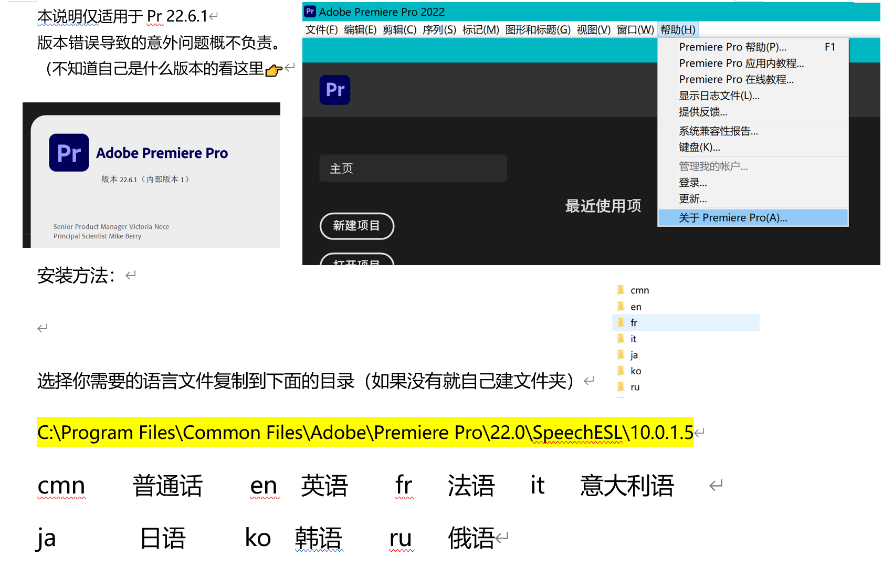
Task: Open the 文件(F) menu
Action: pos(321,30)
